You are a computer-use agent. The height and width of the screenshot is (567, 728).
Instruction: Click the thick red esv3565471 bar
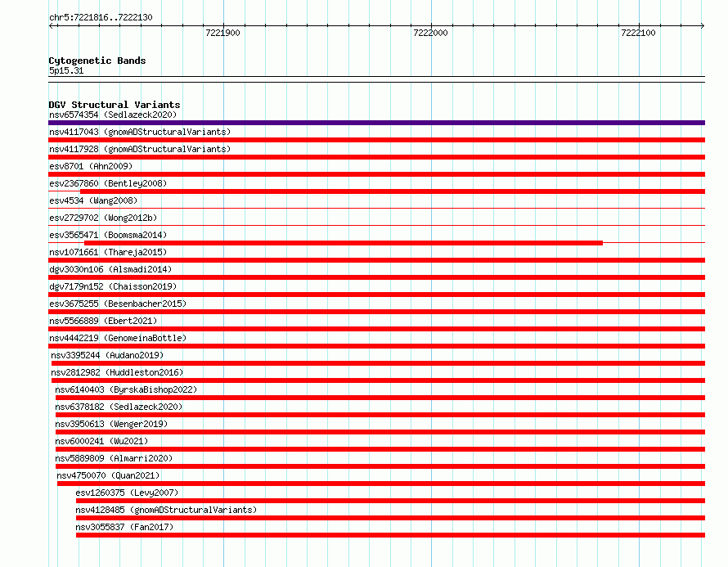tap(344, 243)
